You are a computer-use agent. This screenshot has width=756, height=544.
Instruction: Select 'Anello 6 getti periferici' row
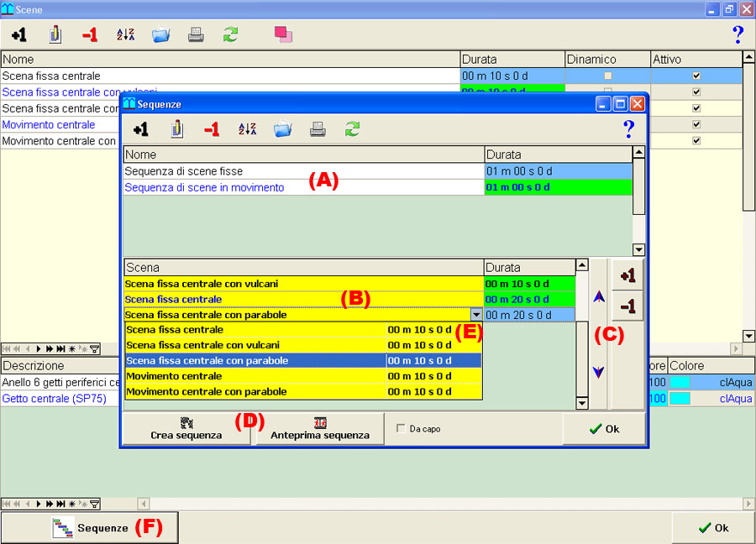point(60,382)
